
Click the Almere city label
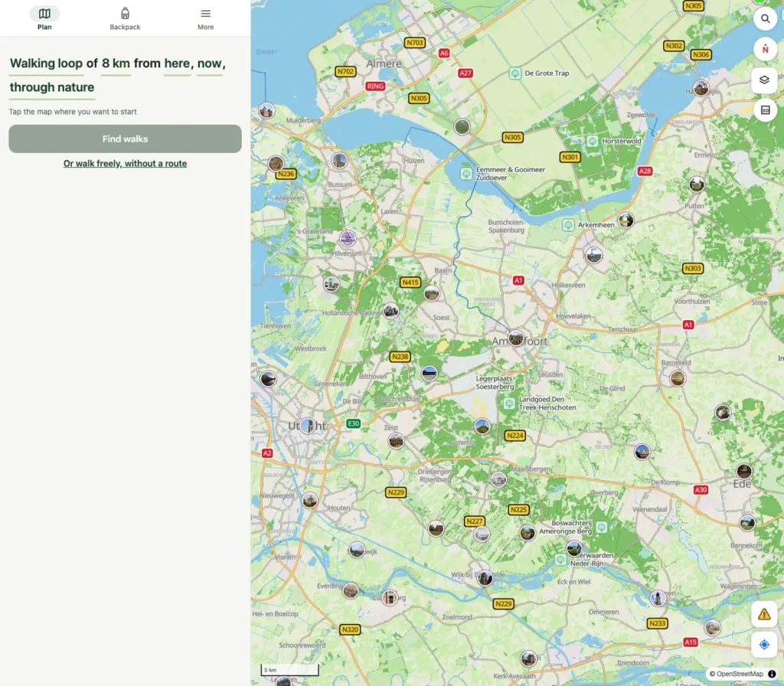coord(384,64)
